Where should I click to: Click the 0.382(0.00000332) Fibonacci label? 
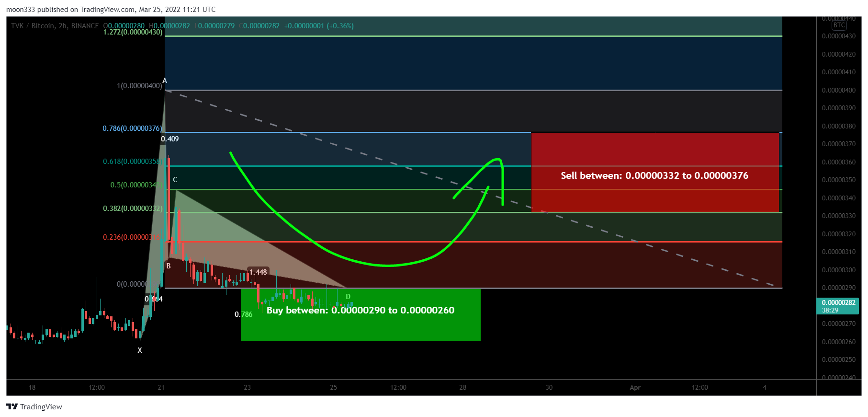(x=133, y=208)
